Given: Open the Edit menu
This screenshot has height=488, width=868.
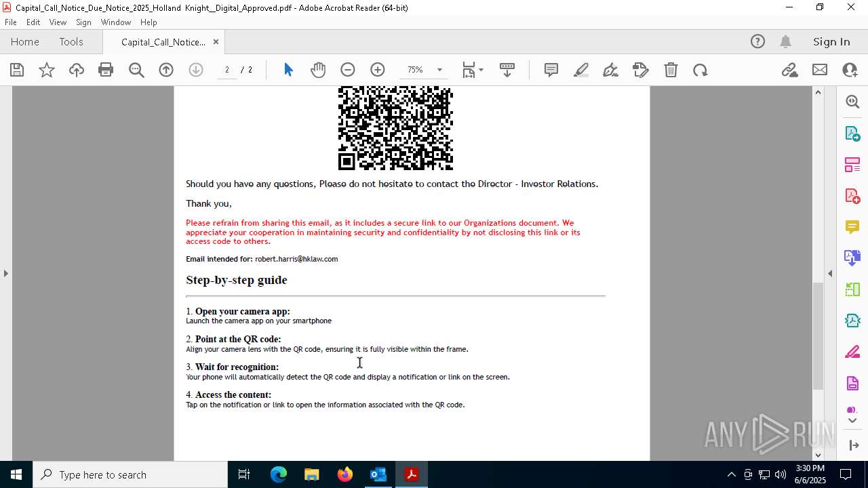Looking at the screenshot, I should (x=33, y=22).
